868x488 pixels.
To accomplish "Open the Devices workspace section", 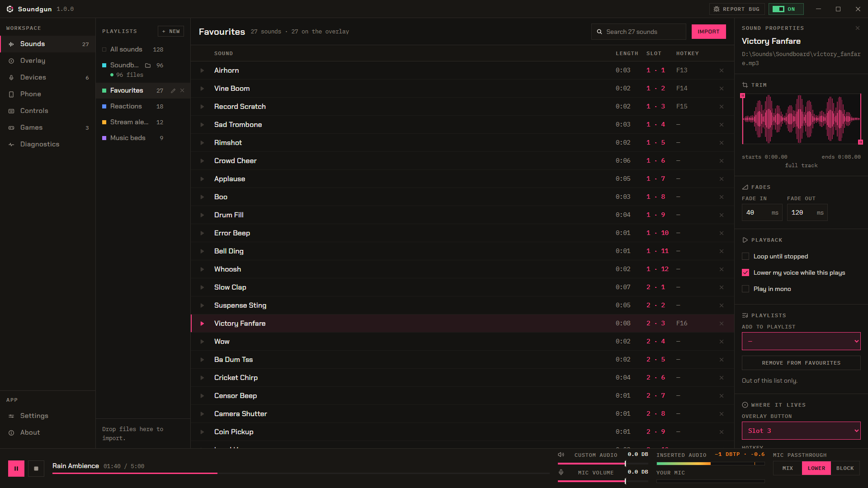I will (x=47, y=77).
